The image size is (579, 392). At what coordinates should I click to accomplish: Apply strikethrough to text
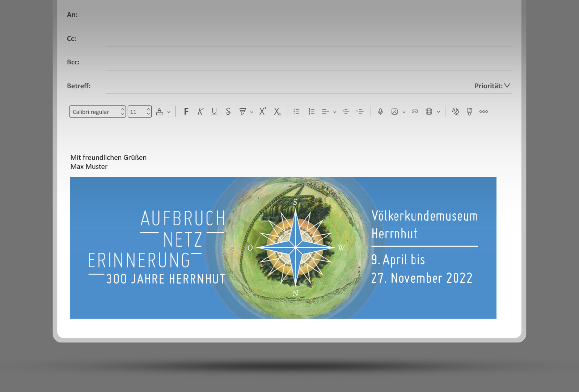(x=228, y=111)
